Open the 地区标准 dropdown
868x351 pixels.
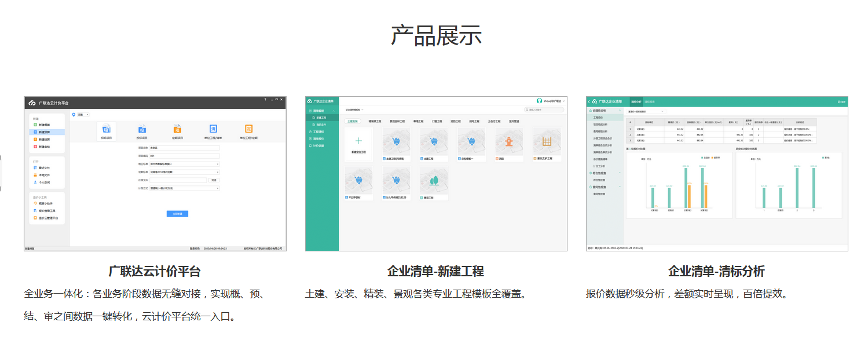pyautogui.click(x=184, y=164)
